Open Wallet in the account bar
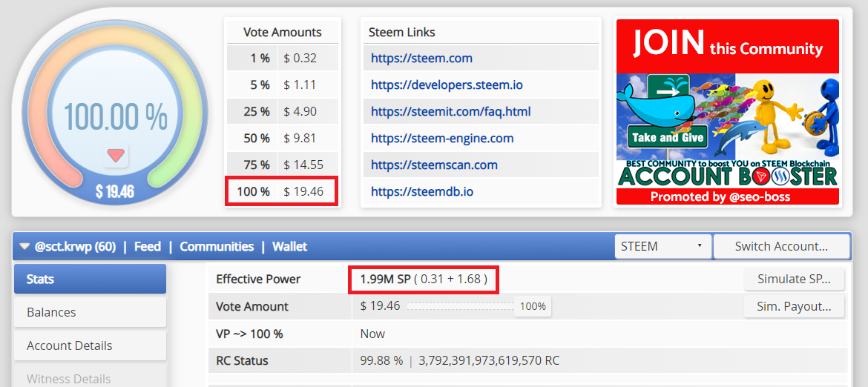 click(289, 247)
